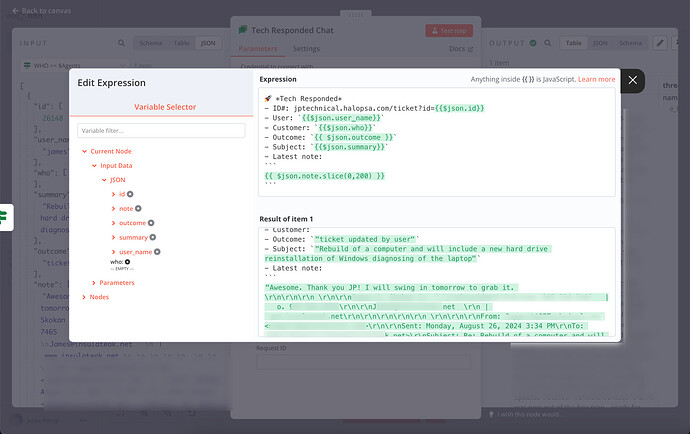Screen dimensions: 690x434
Task: Switch to Settings tab in node panel
Action: [x=306, y=49]
